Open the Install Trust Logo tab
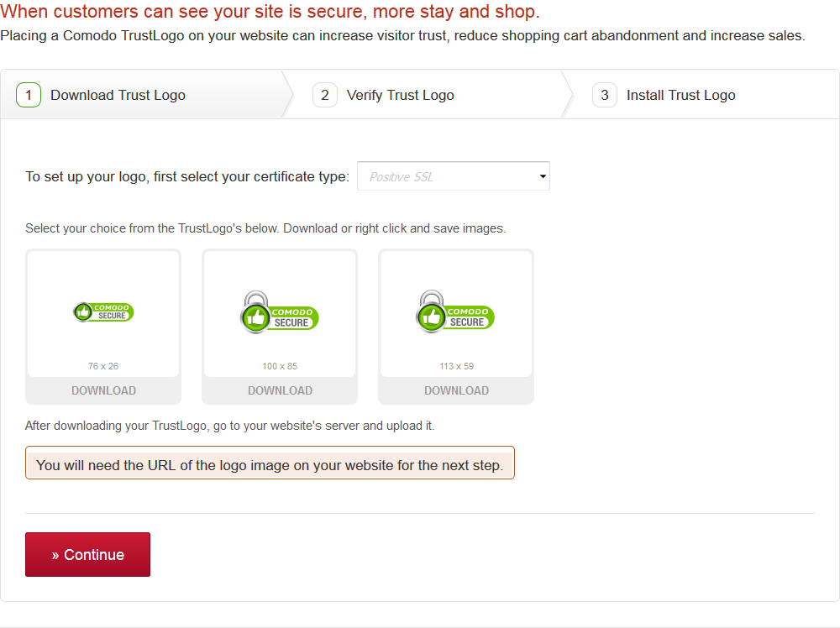840x628 pixels. (680, 95)
